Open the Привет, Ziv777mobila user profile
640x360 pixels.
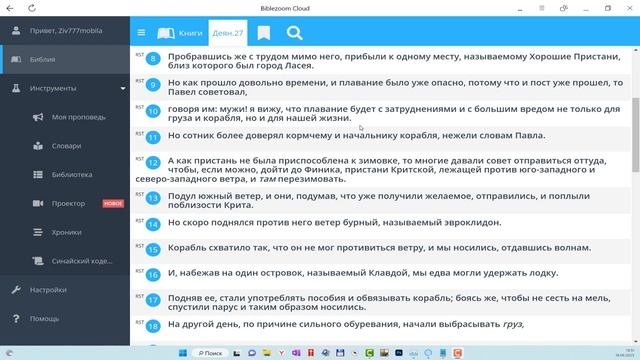coord(65,31)
